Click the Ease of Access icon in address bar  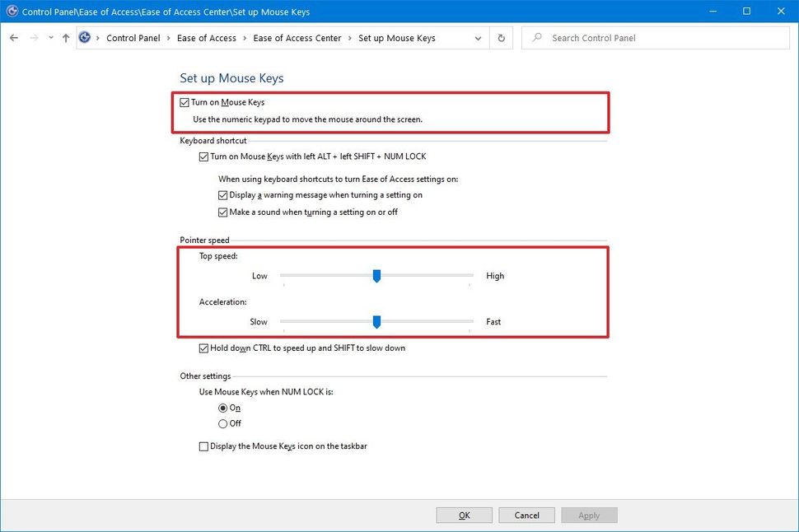click(x=83, y=37)
